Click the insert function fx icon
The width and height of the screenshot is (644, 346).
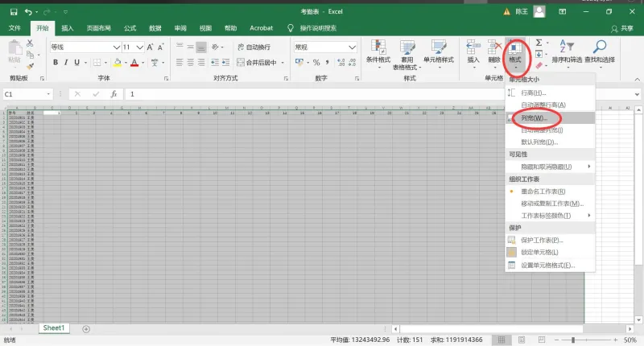(x=114, y=94)
